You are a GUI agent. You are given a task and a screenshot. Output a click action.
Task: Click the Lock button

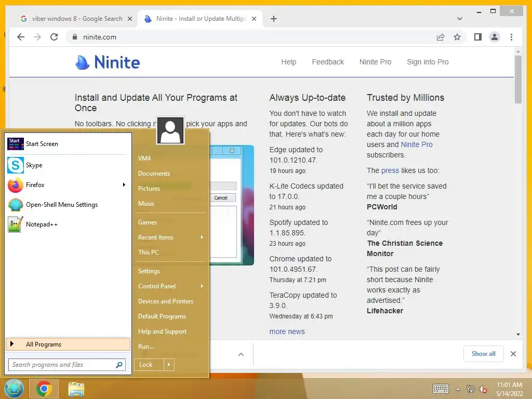coord(149,365)
